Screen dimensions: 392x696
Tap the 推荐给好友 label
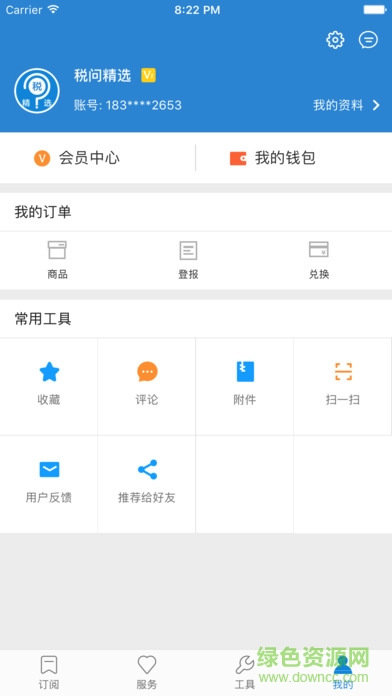coord(147,498)
